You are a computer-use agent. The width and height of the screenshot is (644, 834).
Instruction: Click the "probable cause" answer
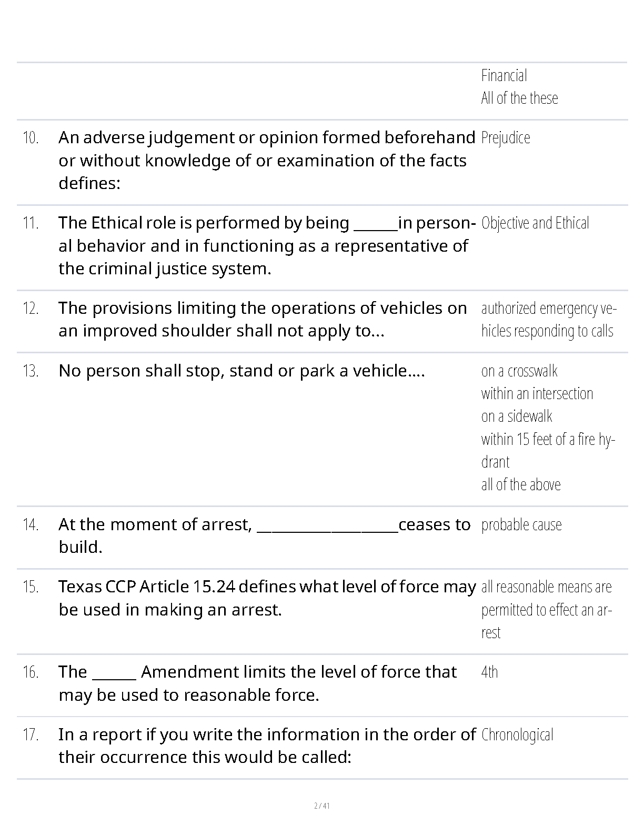click(x=521, y=525)
